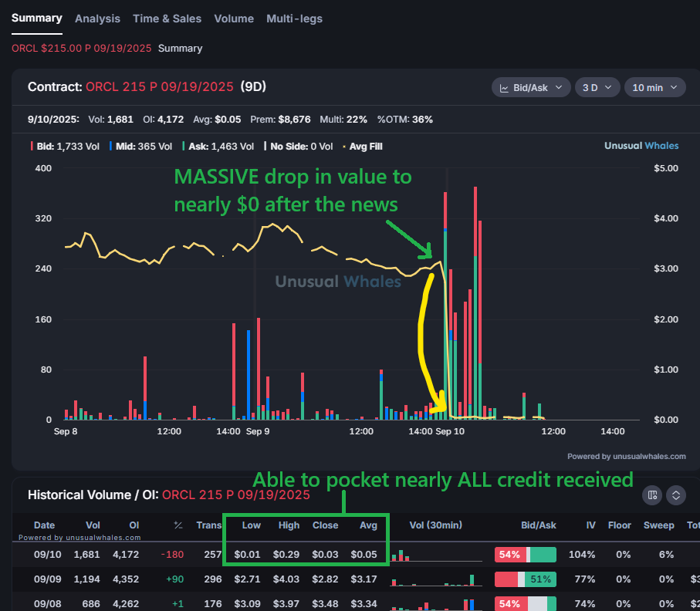Click the %OTM: 36% stat
700x611 pixels.
tap(404, 119)
